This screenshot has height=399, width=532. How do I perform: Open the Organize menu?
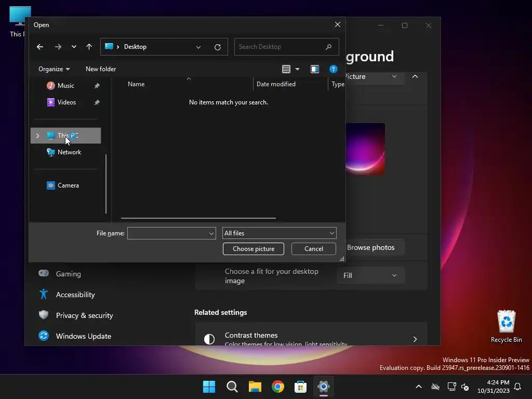coord(54,69)
